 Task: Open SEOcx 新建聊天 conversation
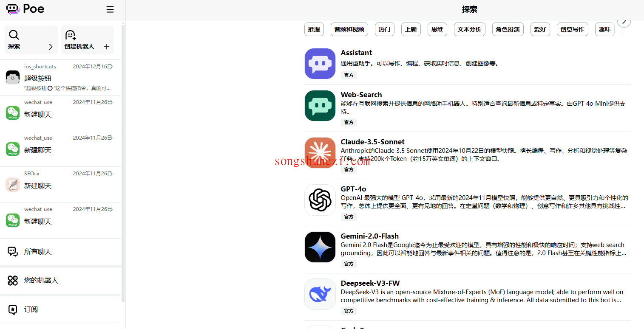[60, 185]
